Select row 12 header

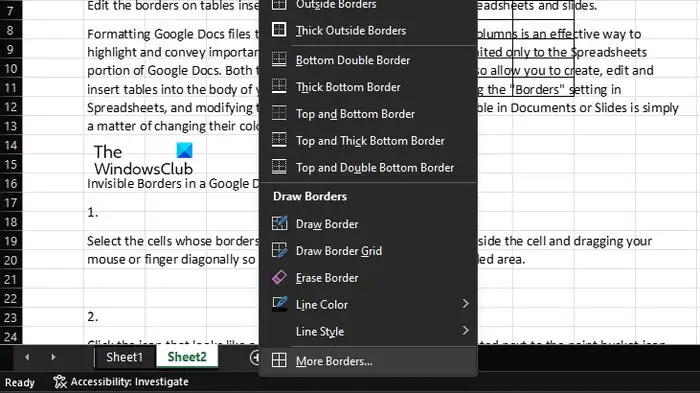click(x=11, y=107)
